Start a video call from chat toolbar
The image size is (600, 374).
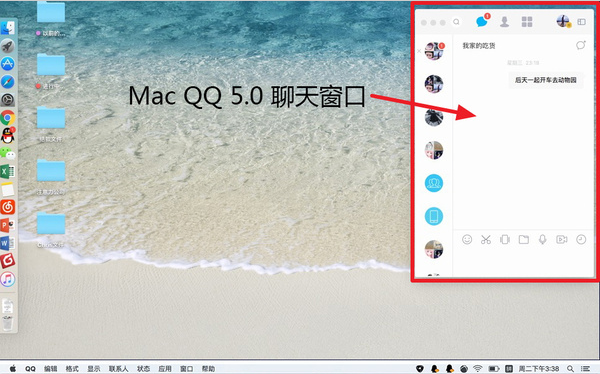(x=561, y=240)
